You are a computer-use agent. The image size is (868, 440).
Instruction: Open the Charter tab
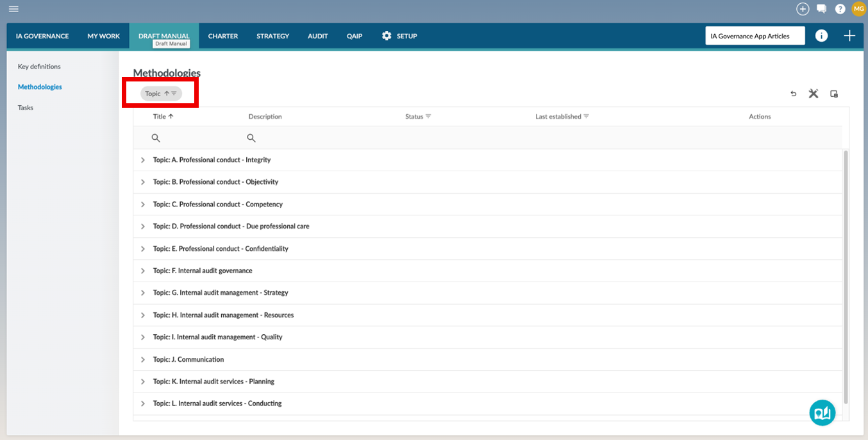[x=223, y=36]
